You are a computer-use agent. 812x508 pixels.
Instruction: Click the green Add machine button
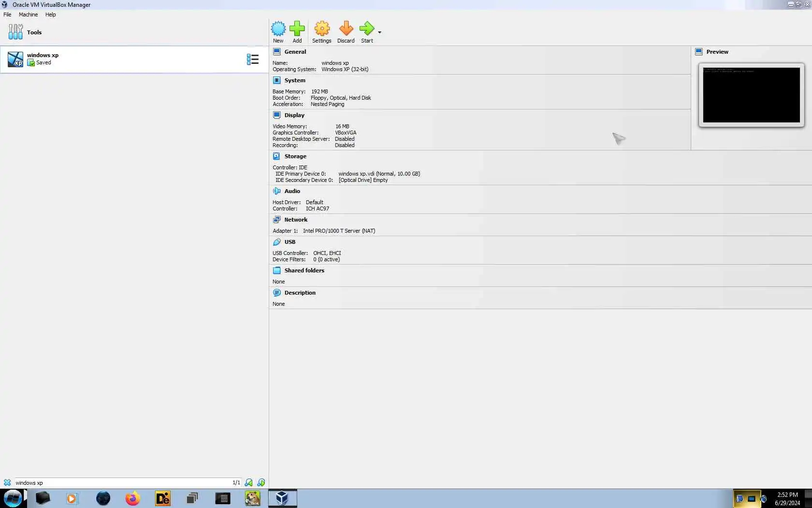297,32
